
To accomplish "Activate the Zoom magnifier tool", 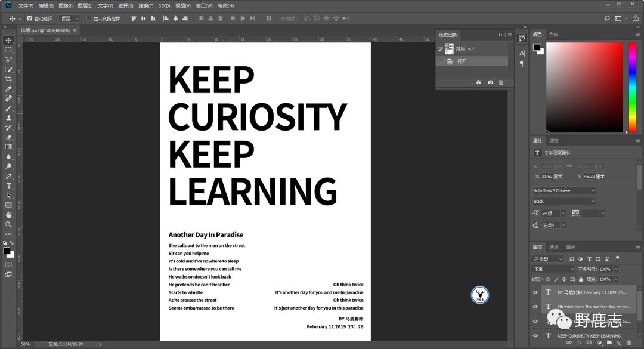I will [x=8, y=224].
